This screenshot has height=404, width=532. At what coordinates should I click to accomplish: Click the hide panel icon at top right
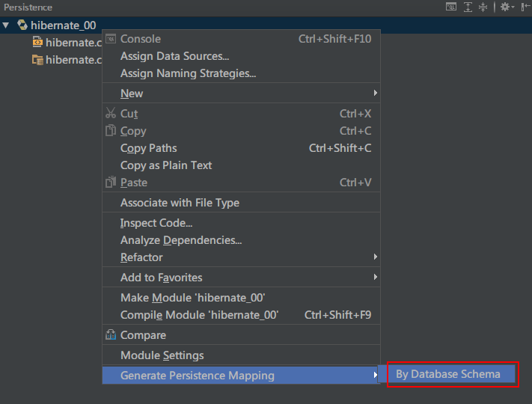[525, 7]
